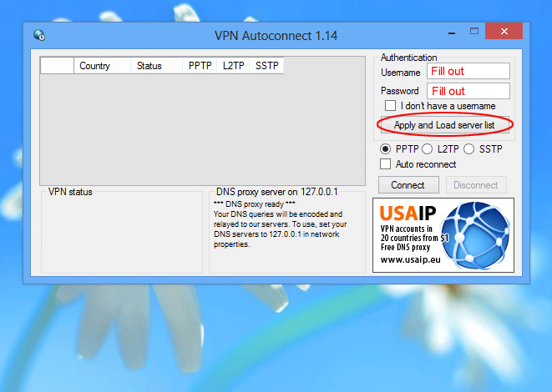The width and height of the screenshot is (552, 392).
Task: Click the Disconnect button
Action: (x=476, y=185)
